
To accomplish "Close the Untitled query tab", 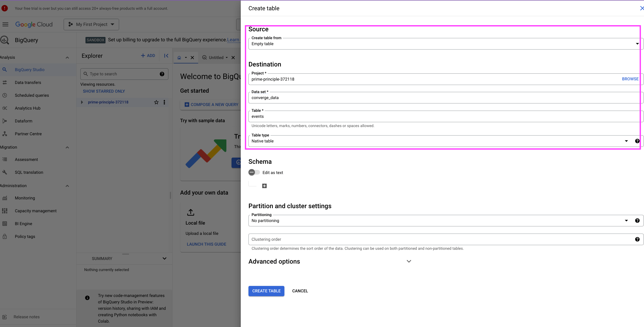I will (233, 57).
